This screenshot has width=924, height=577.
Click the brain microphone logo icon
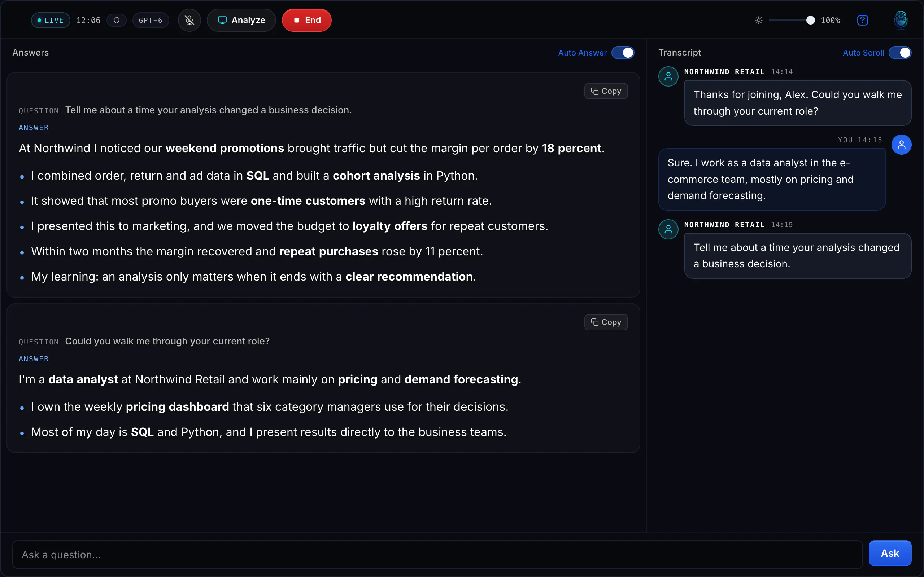point(901,20)
